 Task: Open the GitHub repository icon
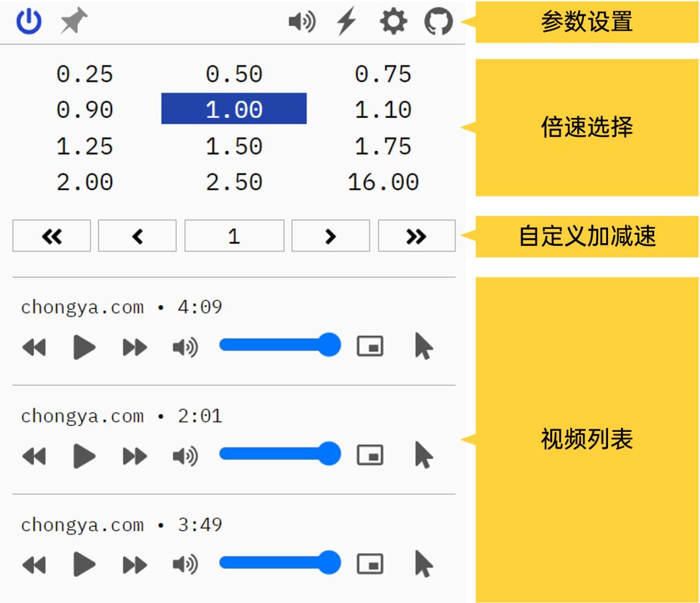441,21
